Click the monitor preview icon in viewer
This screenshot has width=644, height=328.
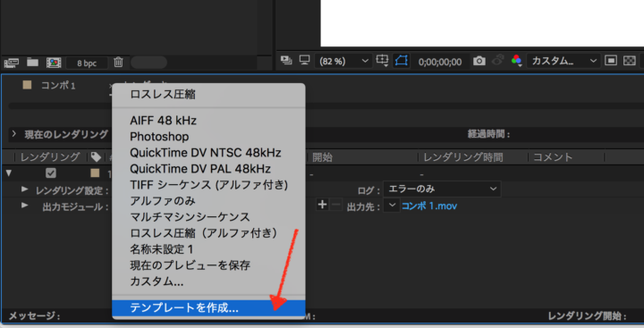(x=304, y=60)
